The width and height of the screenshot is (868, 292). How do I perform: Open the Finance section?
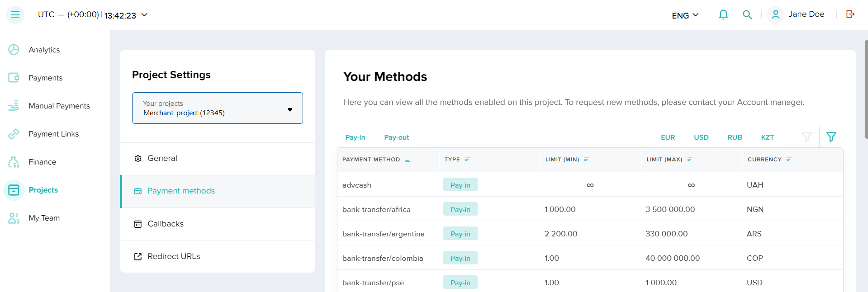click(x=43, y=162)
